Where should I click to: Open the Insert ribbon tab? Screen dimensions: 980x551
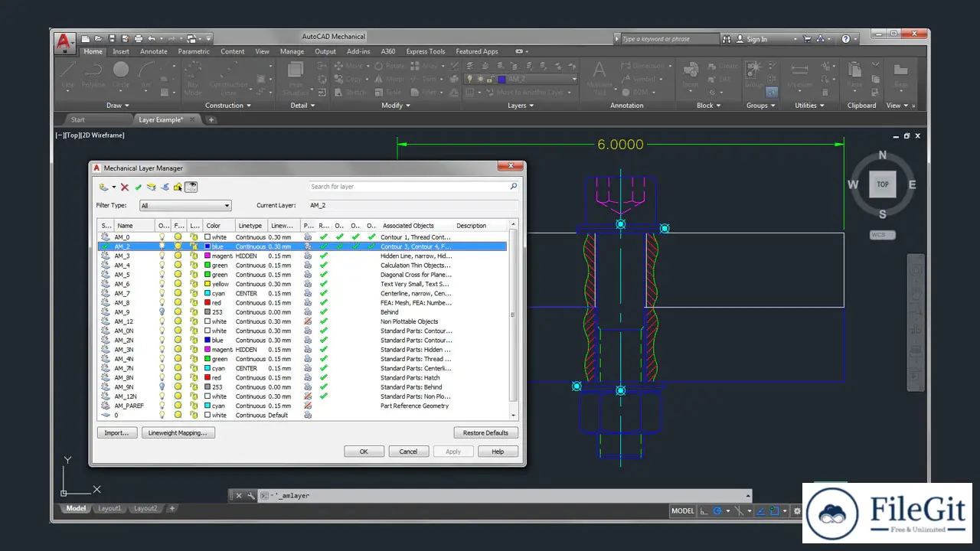click(121, 52)
